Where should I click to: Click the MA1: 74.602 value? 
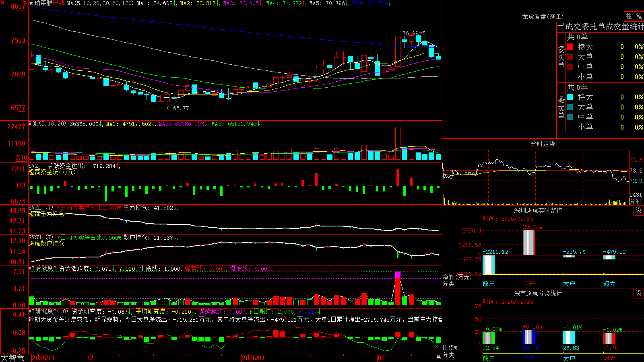[x=157, y=3]
